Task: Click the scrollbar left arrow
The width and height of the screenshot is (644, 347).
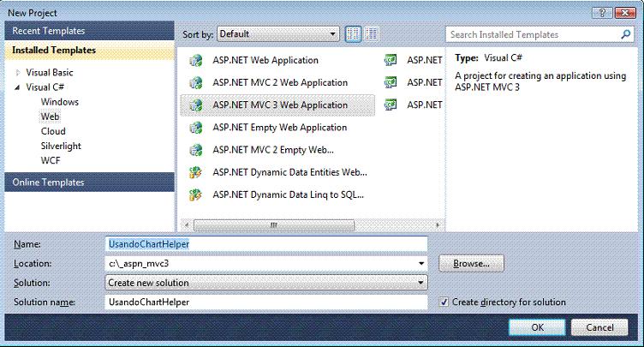Action: (x=187, y=224)
